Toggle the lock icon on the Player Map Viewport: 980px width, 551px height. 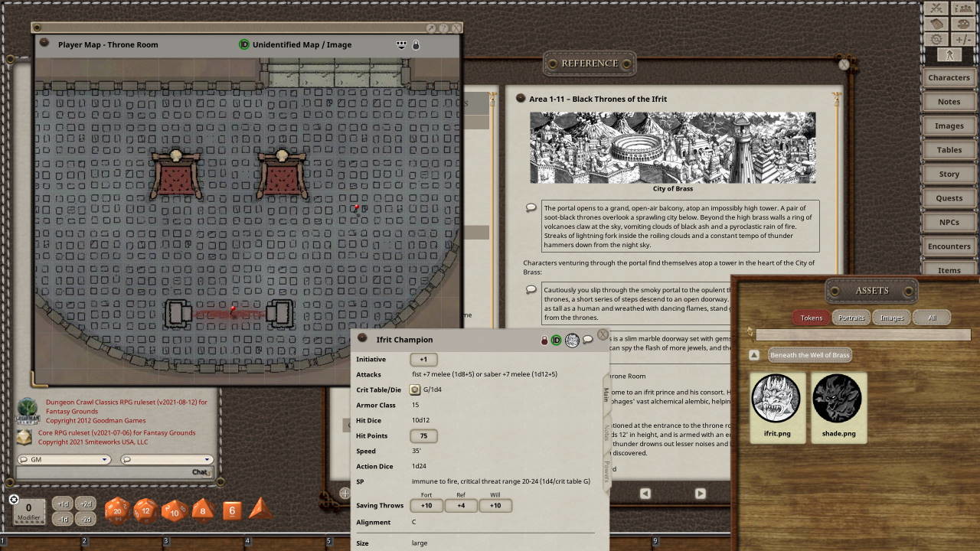(416, 44)
